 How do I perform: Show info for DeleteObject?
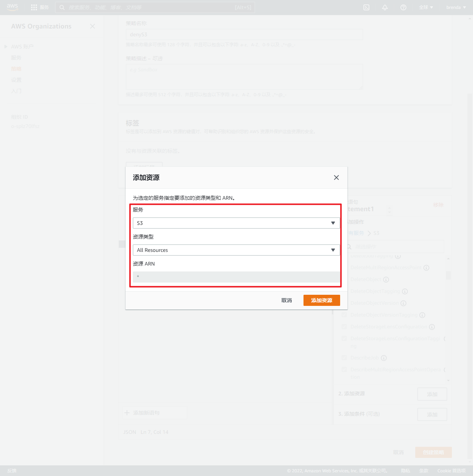(x=386, y=279)
